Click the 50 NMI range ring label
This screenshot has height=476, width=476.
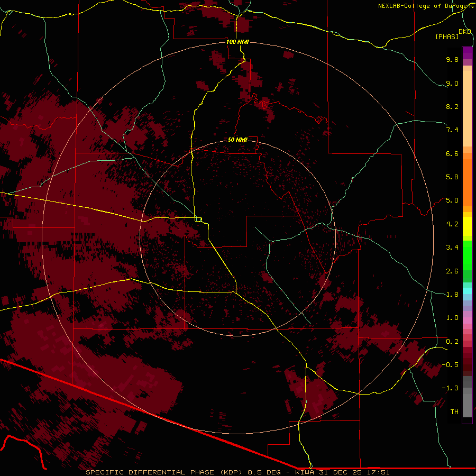(x=237, y=140)
